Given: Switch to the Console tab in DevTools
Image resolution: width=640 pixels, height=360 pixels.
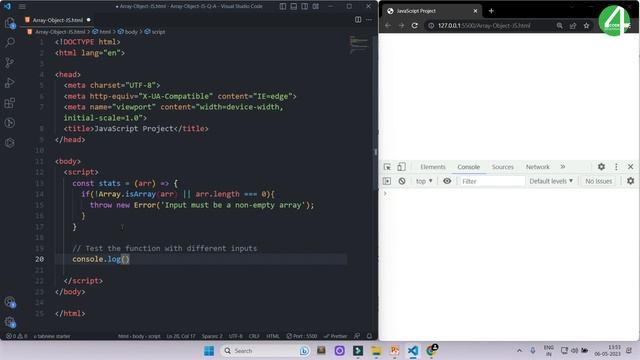Looking at the screenshot, I should point(468,167).
